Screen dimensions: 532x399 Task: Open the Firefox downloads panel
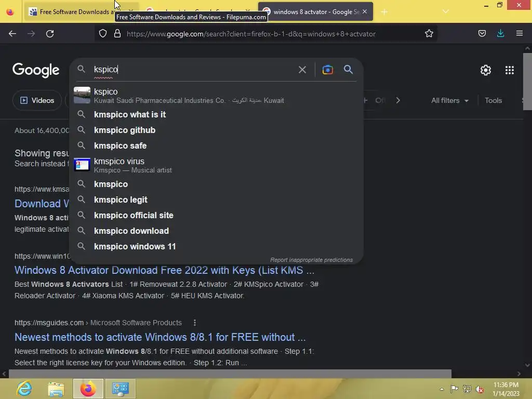click(x=500, y=34)
